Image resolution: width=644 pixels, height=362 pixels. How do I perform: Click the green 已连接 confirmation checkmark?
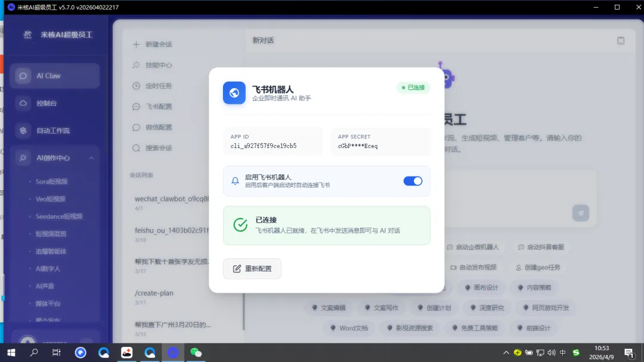point(240,225)
